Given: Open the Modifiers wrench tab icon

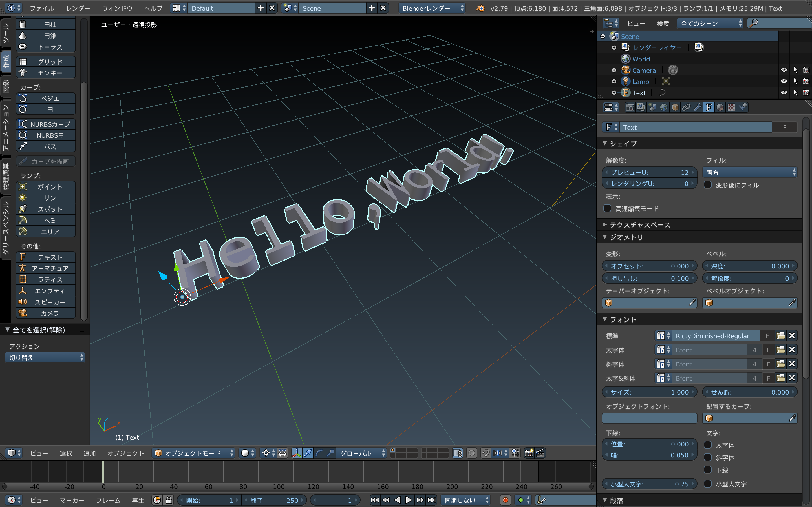Looking at the screenshot, I should tap(697, 107).
